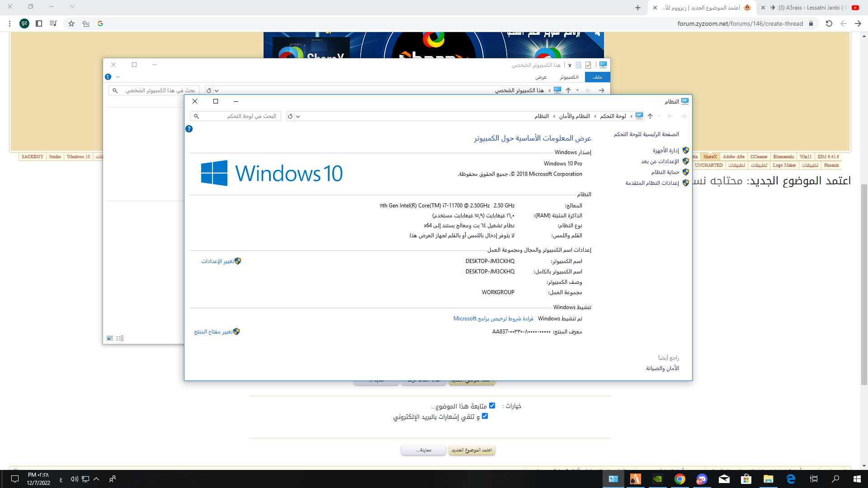868x488 pixels.
Task: Select the CCleaner tag
Action: (759, 157)
